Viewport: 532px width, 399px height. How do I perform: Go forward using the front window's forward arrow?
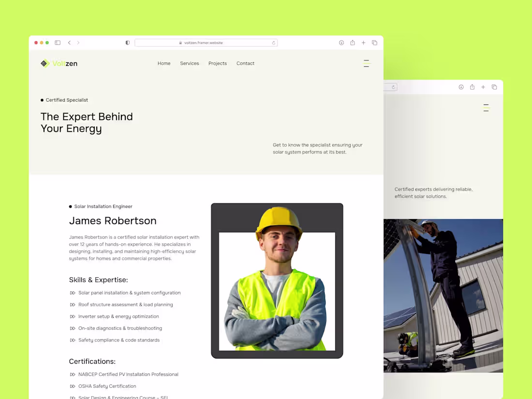coord(78,43)
